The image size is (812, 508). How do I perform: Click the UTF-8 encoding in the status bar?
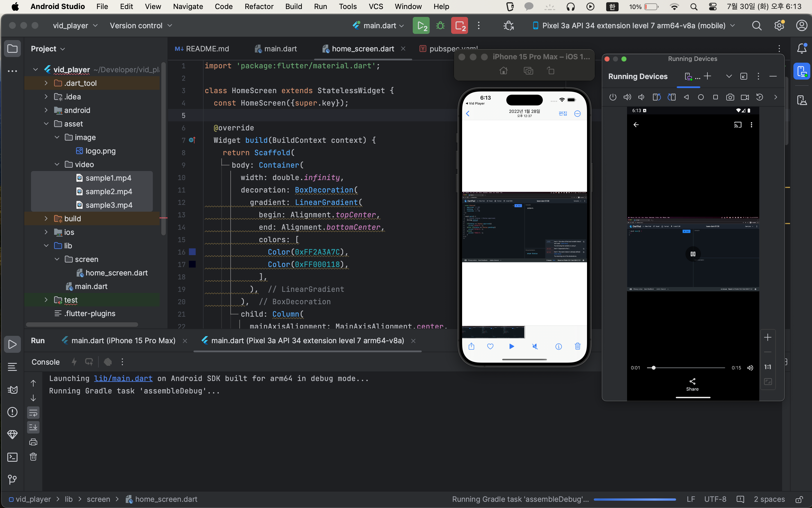715,499
